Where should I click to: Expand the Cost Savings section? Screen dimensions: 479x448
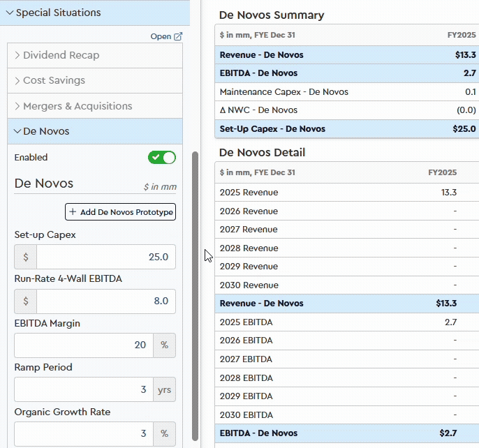tap(54, 80)
